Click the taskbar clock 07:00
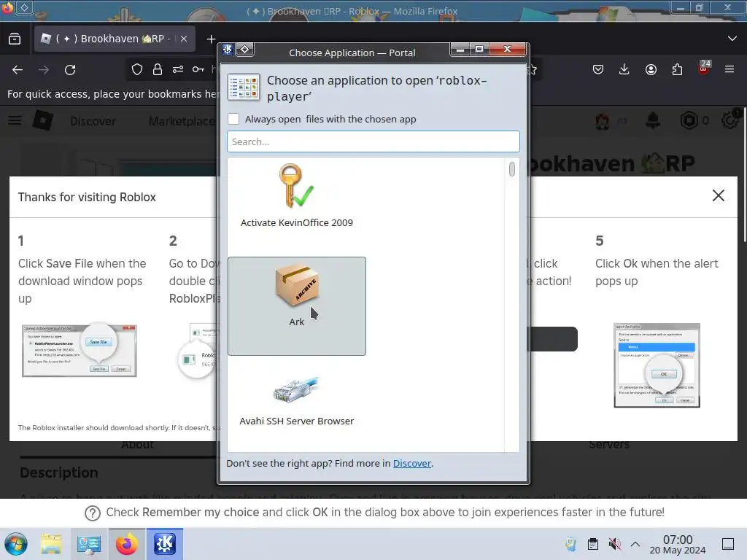Image resolution: width=747 pixels, height=560 pixels. point(678,540)
